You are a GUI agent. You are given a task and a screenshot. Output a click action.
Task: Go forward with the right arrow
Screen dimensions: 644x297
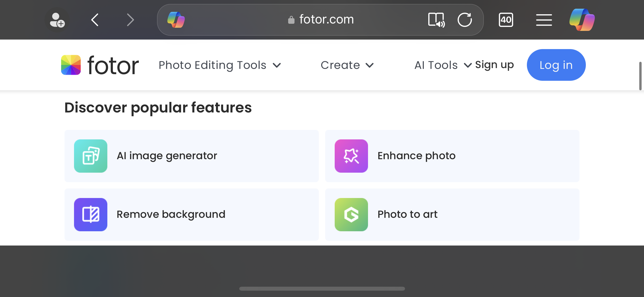point(130,20)
